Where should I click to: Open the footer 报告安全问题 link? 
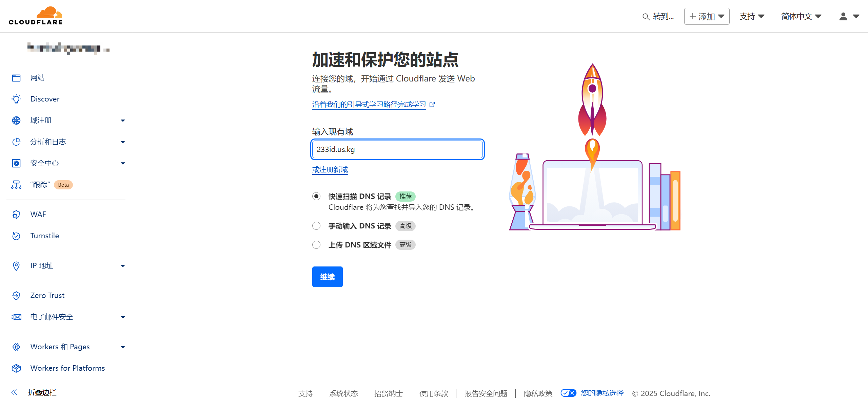[486, 393]
